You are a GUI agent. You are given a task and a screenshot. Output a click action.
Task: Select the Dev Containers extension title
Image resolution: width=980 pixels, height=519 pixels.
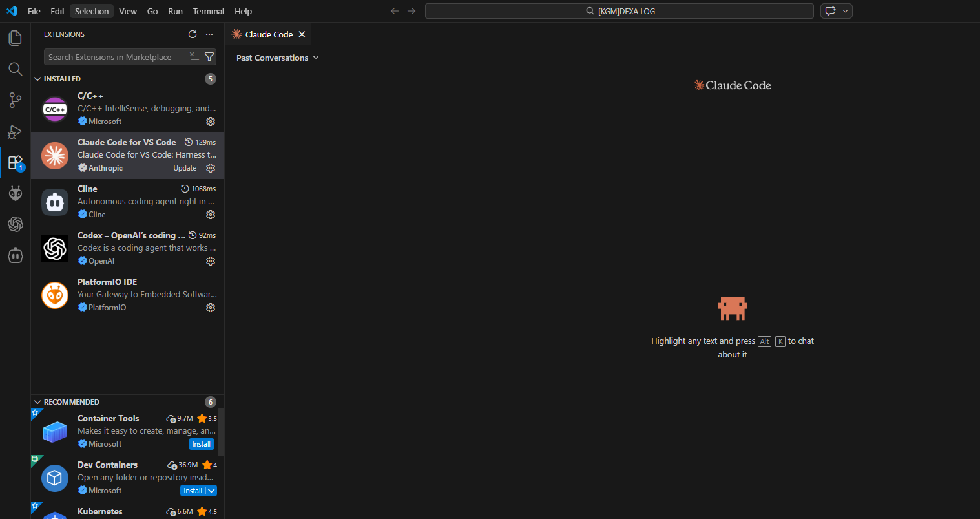107,465
